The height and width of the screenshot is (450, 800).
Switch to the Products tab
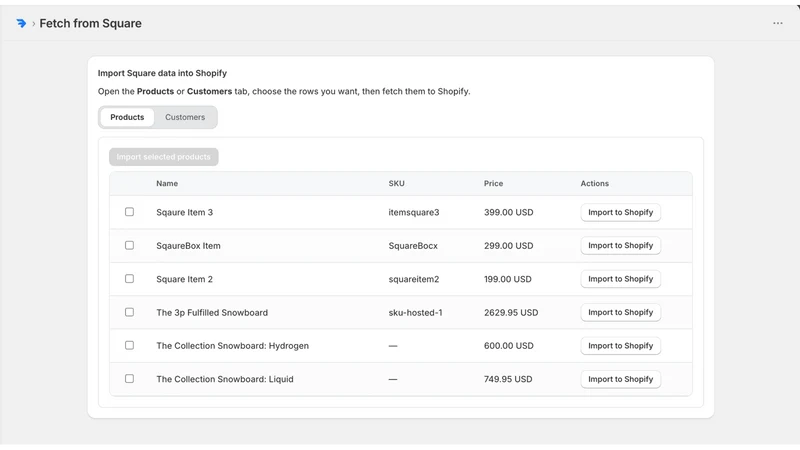click(127, 117)
